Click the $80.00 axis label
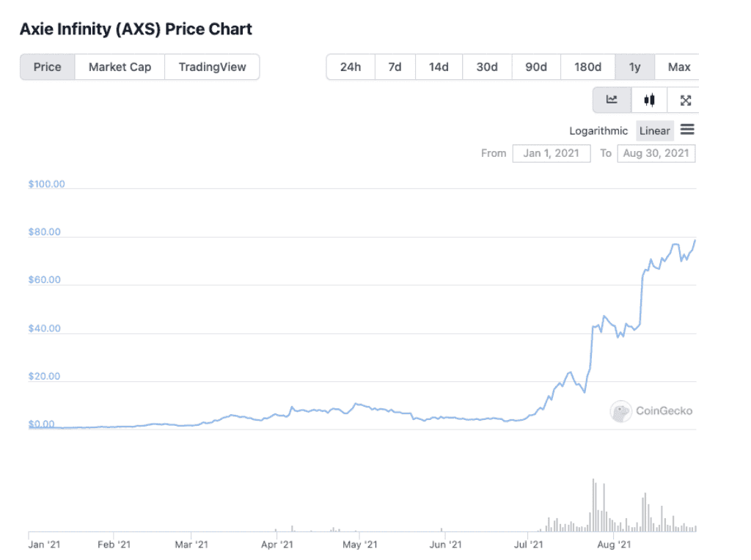Viewport: 751px width, 560px height. pyautogui.click(x=45, y=232)
